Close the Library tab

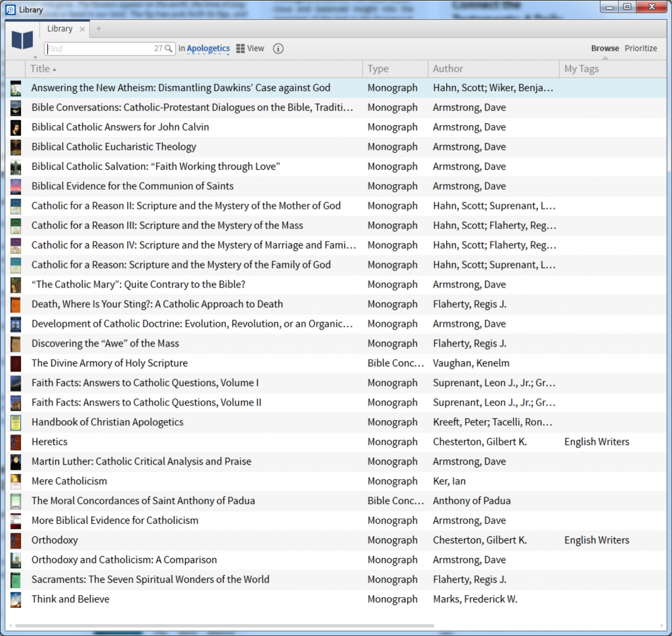click(82, 29)
